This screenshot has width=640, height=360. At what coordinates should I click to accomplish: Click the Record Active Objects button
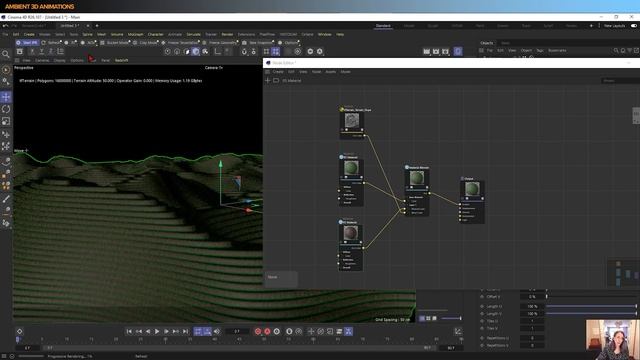click(258, 331)
